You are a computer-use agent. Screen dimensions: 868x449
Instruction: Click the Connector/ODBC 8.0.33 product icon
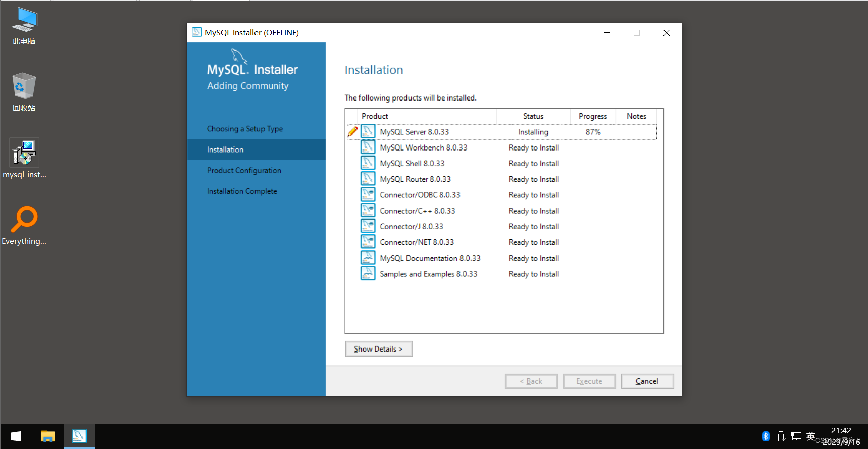pyautogui.click(x=368, y=195)
